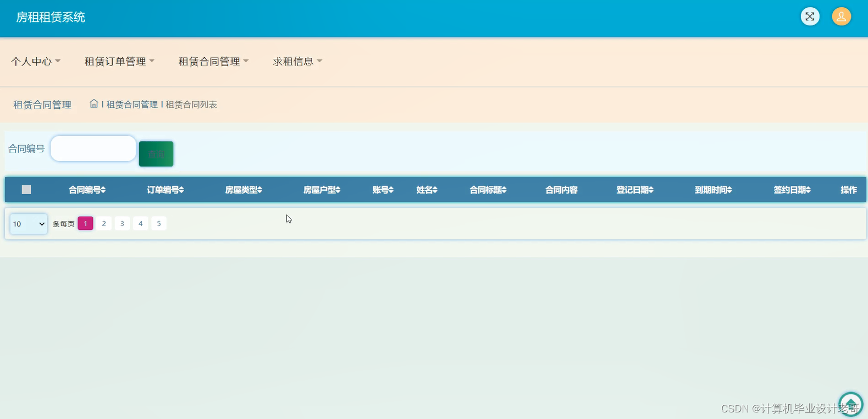The image size is (868, 419).
Task: Click the 合同内容 column header
Action: click(x=561, y=190)
